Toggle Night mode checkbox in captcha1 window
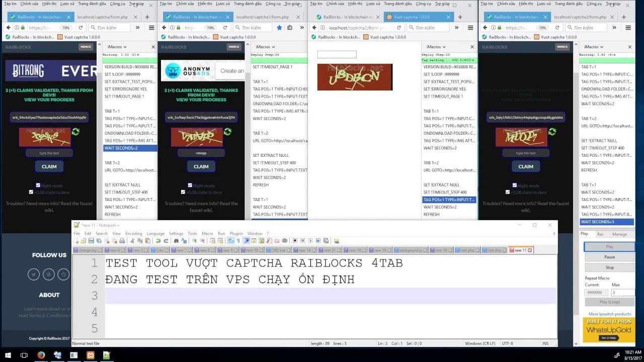The image size is (644, 362). [190, 185]
